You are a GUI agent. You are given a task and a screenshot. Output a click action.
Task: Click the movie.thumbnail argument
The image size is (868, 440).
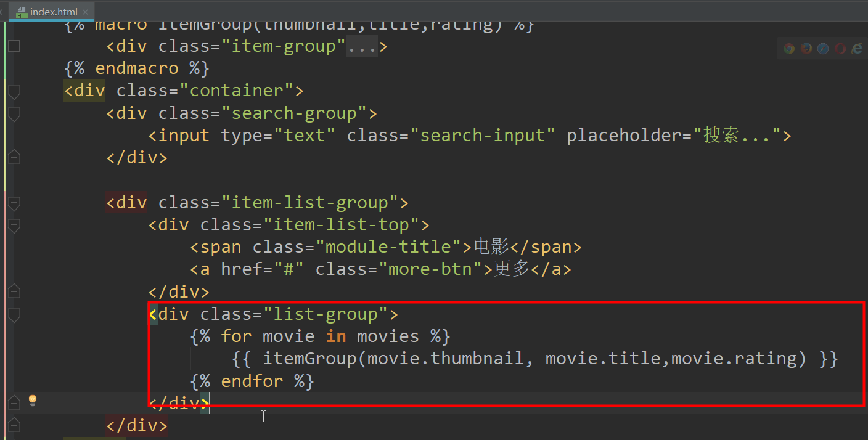point(446,359)
